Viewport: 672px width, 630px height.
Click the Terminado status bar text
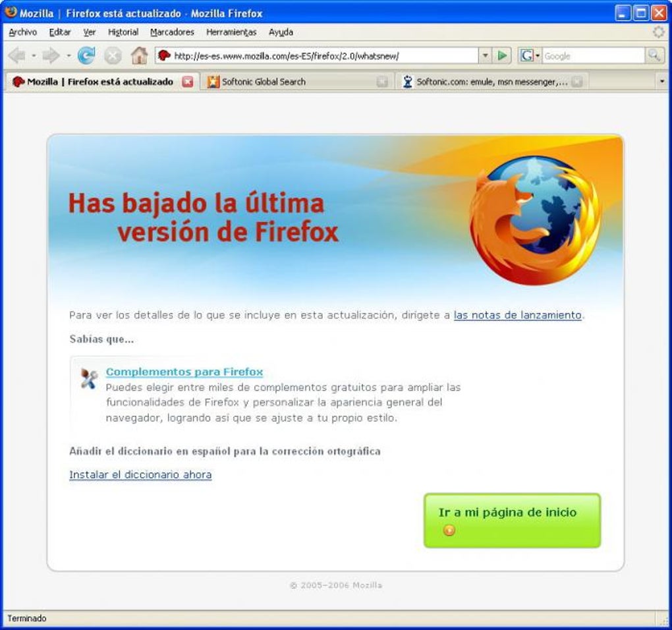point(27,618)
